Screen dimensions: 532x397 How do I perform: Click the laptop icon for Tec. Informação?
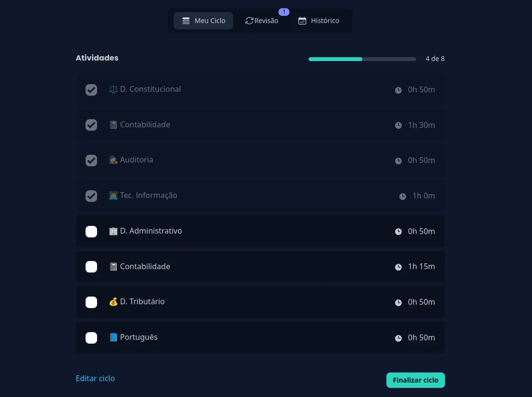(113, 196)
